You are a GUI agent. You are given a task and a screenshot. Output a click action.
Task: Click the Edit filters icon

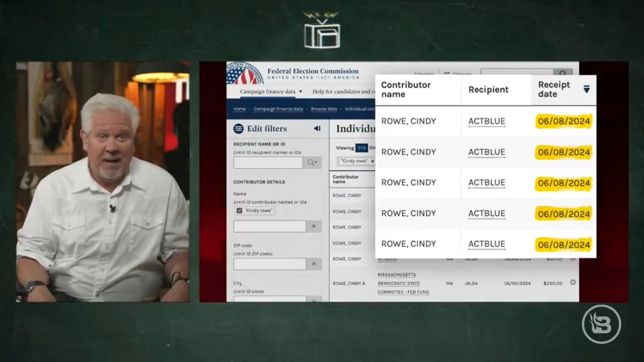point(238,129)
